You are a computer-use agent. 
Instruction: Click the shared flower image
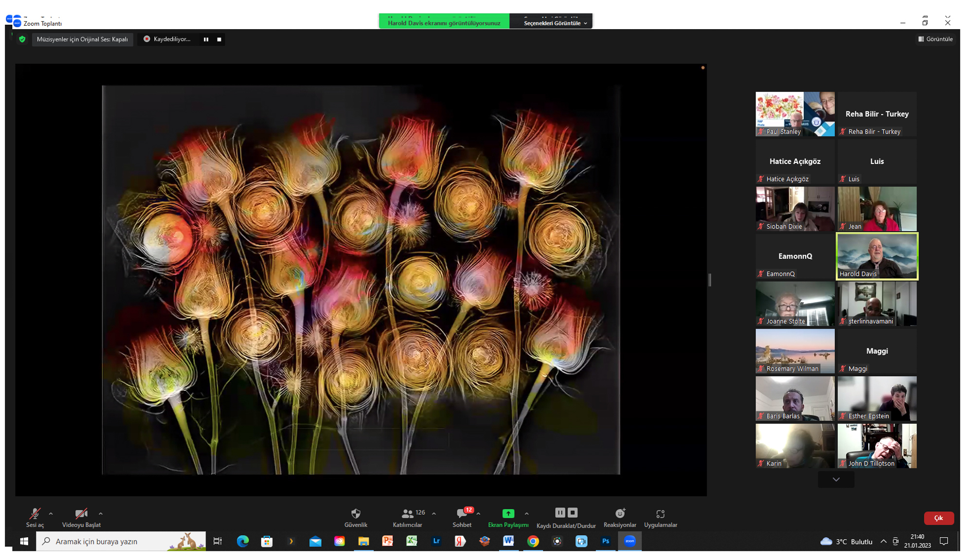[361, 280]
